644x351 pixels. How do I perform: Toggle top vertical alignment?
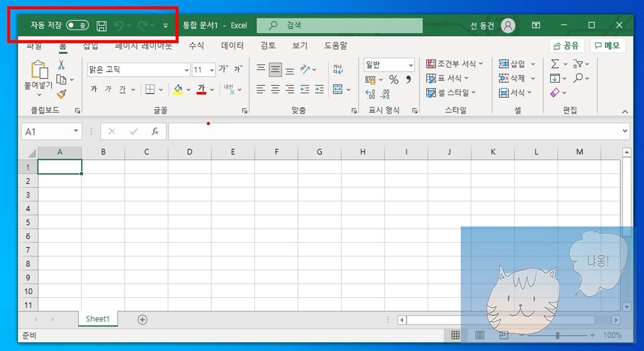coord(261,68)
